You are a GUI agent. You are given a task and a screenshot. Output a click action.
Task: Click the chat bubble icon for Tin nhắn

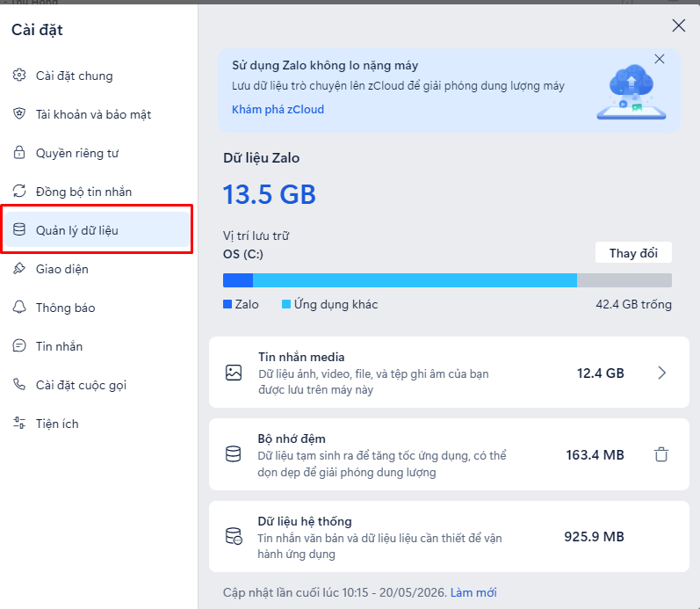click(19, 346)
